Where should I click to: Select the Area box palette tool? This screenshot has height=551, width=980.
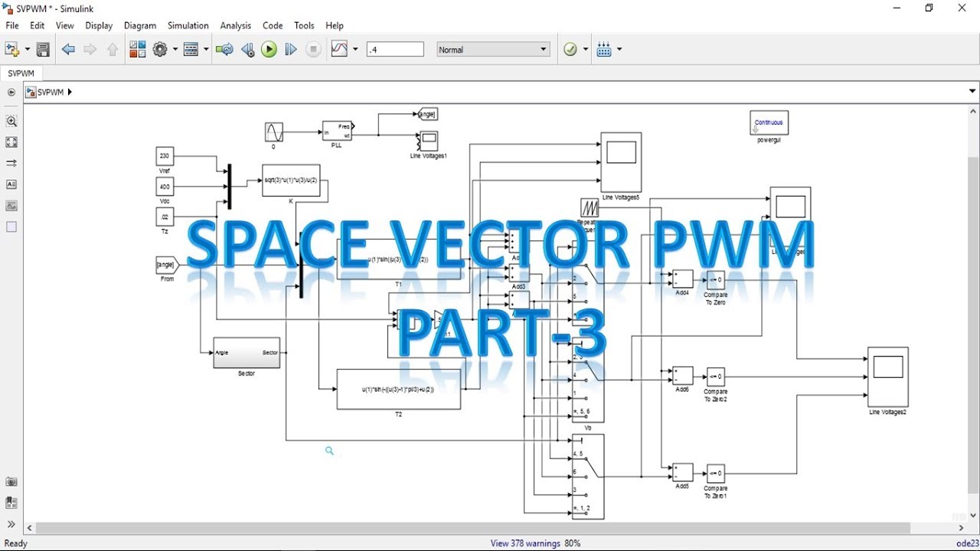tap(11, 227)
